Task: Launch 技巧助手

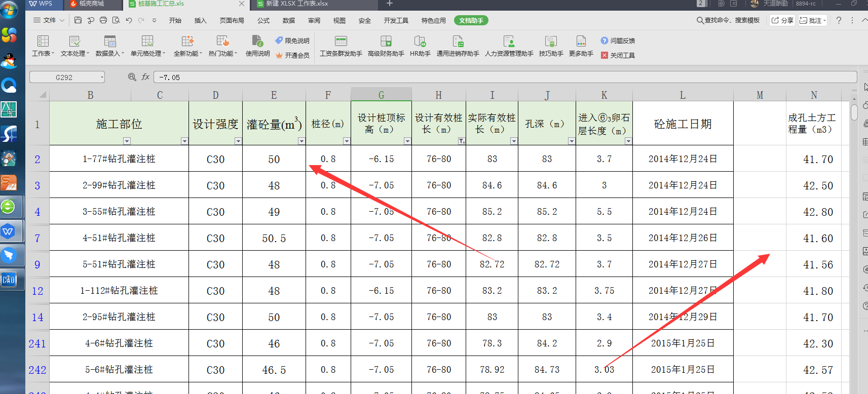Action: 551,46
